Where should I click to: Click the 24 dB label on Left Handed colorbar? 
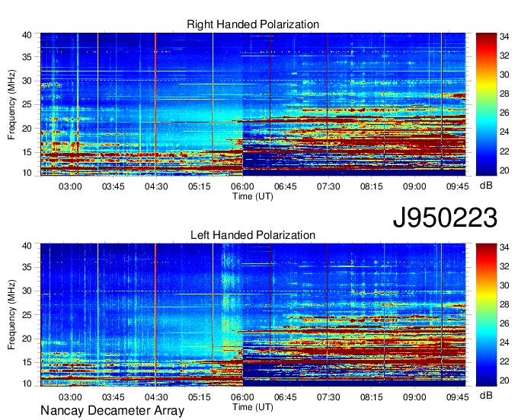coord(504,343)
